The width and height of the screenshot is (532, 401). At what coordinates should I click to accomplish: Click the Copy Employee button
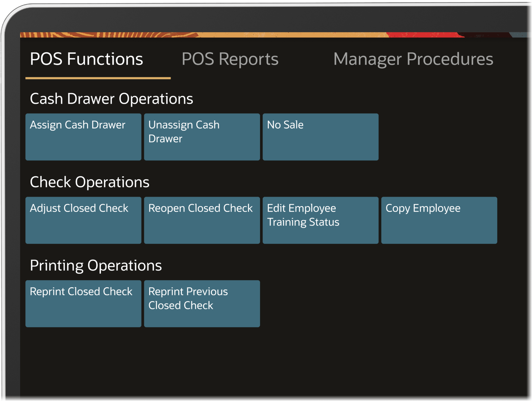(x=439, y=220)
